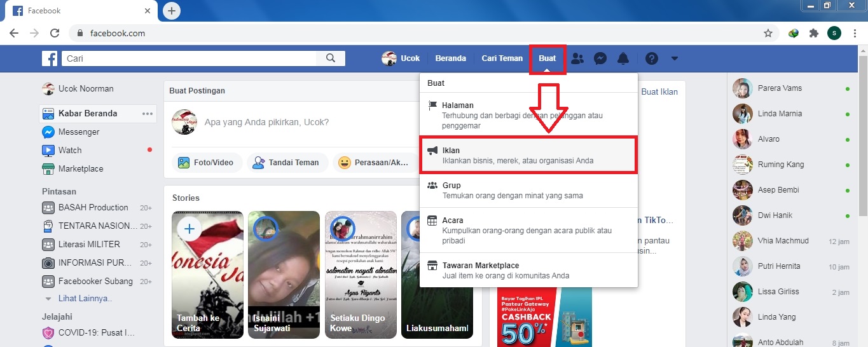Open the Notifications bell icon

click(623, 58)
